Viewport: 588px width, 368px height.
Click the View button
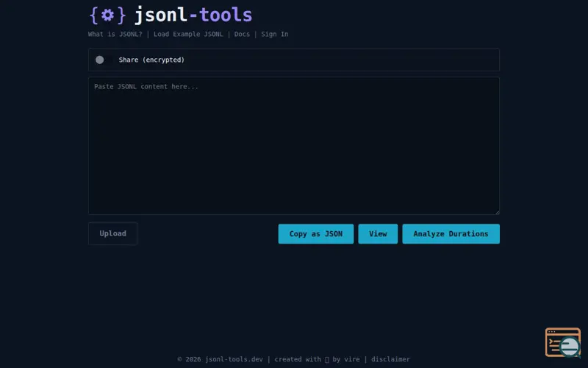coord(378,234)
